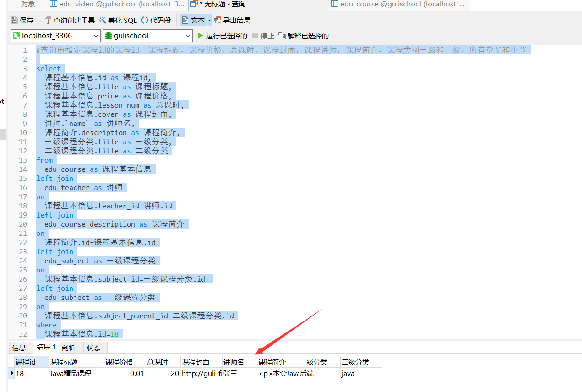
Task: Click 解释已选择的 to explain the selection
Action: click(x=304, y=36)
